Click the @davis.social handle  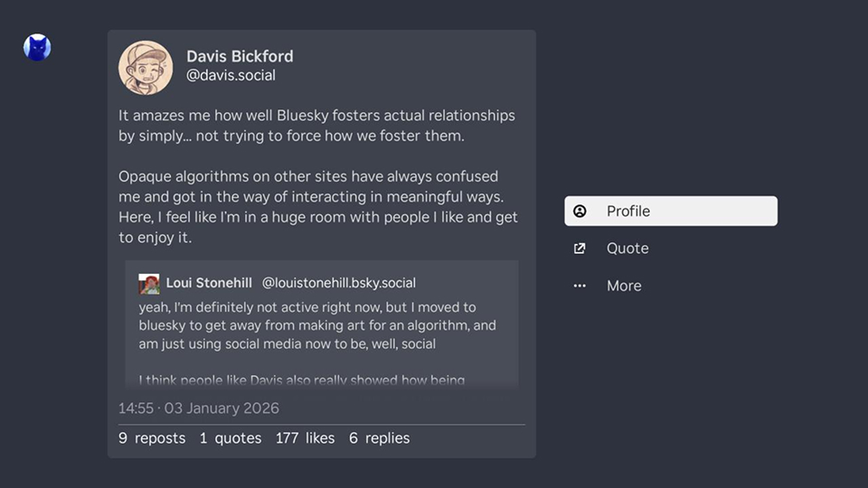(x=231, y=76)
